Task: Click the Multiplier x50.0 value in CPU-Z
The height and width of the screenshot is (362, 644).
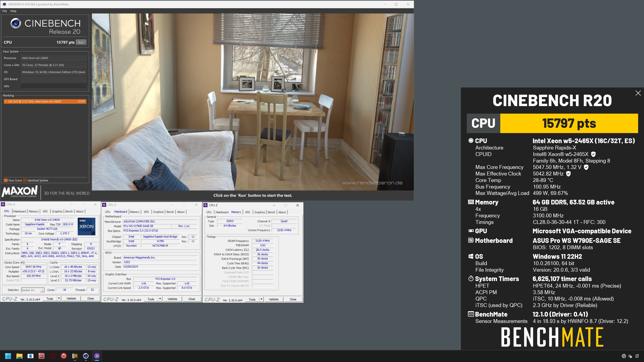Action: (34, 271)
